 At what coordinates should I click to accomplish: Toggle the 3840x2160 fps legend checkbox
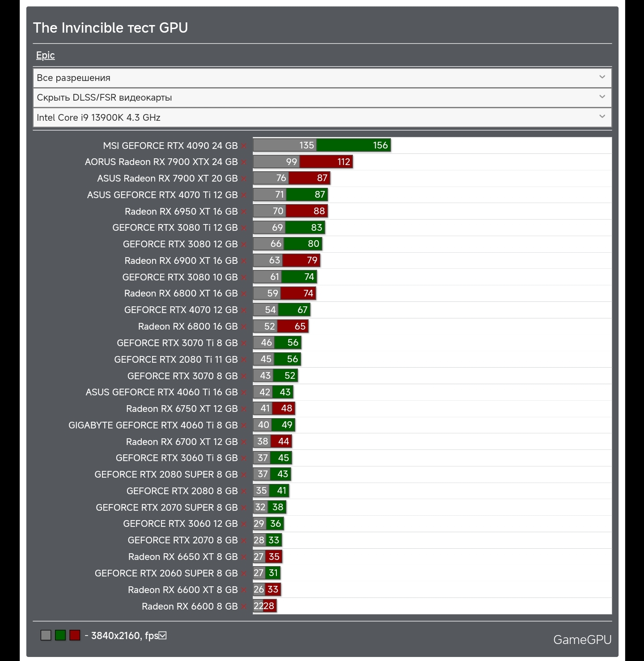point(163,636)
